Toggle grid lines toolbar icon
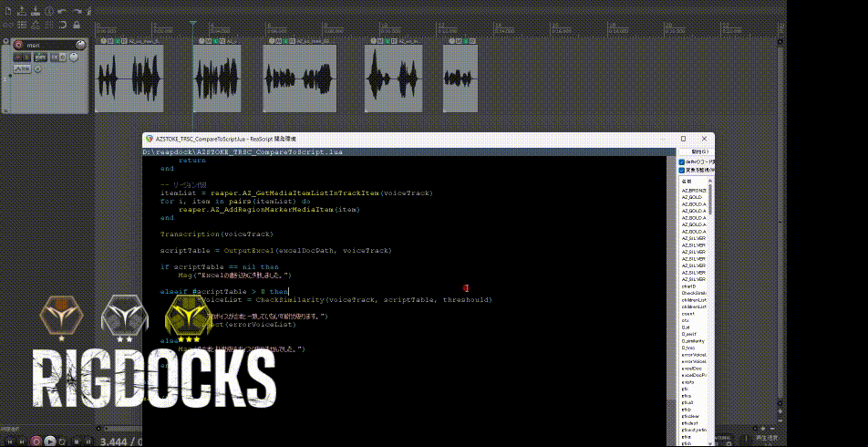This screenshot has width=868, height=447. 49,25
